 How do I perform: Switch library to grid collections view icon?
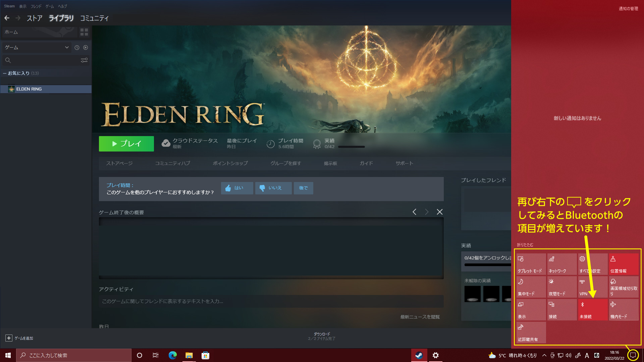[84, 32]
